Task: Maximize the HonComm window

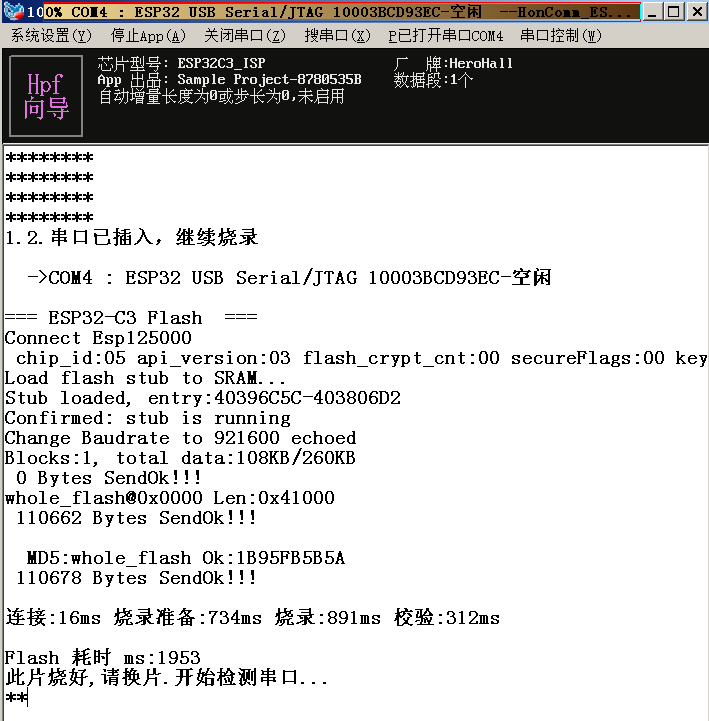Action: pyautogui.click(x=674, y=11)
